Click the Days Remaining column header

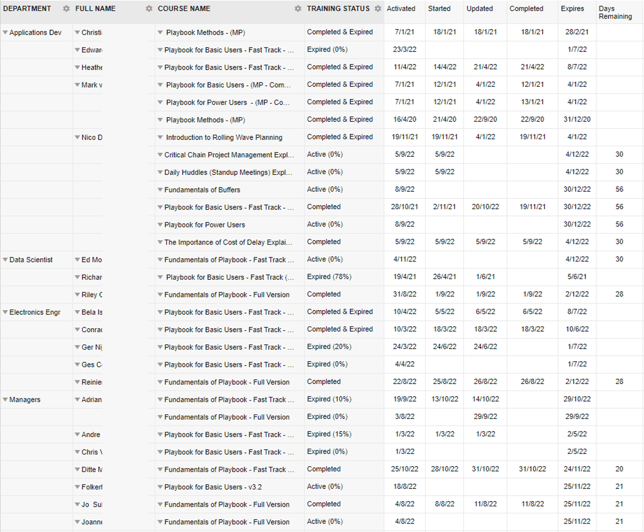[615, 12]
